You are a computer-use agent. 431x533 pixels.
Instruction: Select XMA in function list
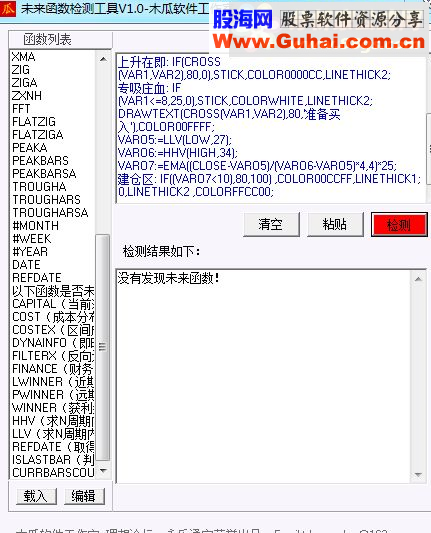tap(23, 57)
